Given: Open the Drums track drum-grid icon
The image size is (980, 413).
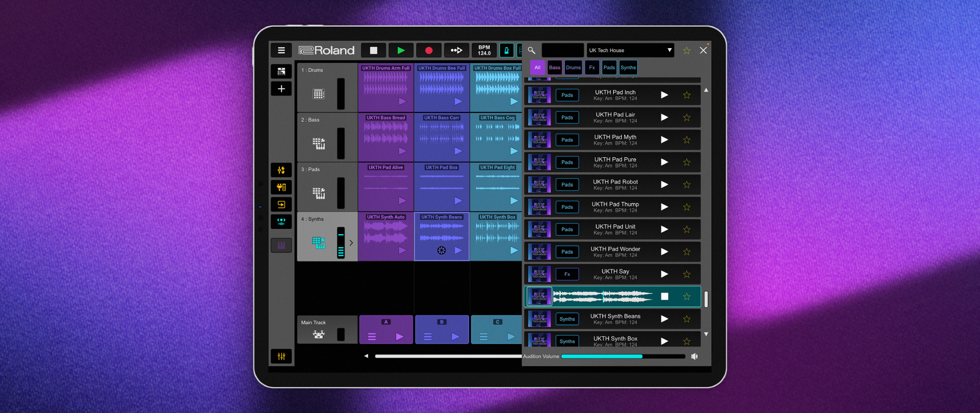Looking at the screenshot, I should (x=319, y=94).
